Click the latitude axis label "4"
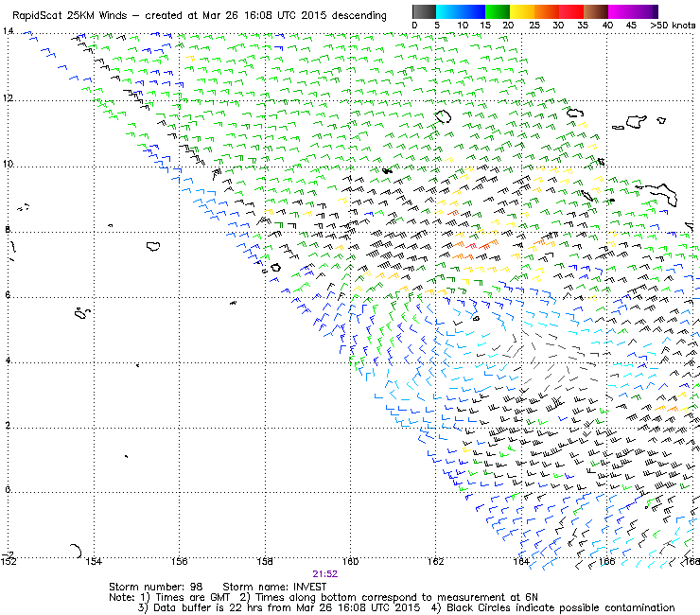This screenshot has width=700, height=615. (8, 360)
